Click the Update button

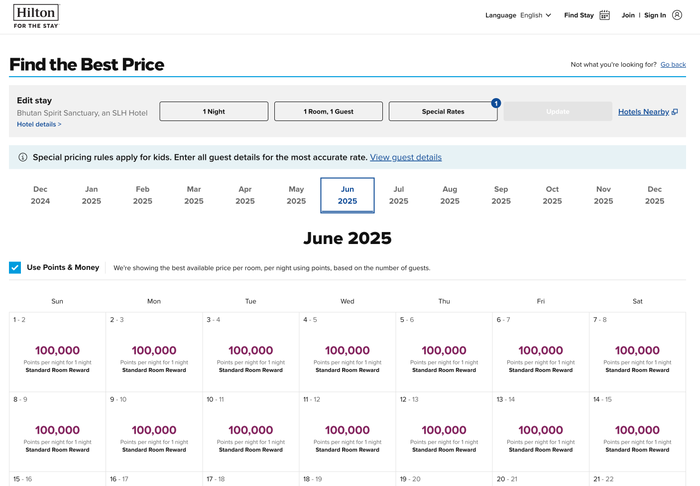coord(558,111)
